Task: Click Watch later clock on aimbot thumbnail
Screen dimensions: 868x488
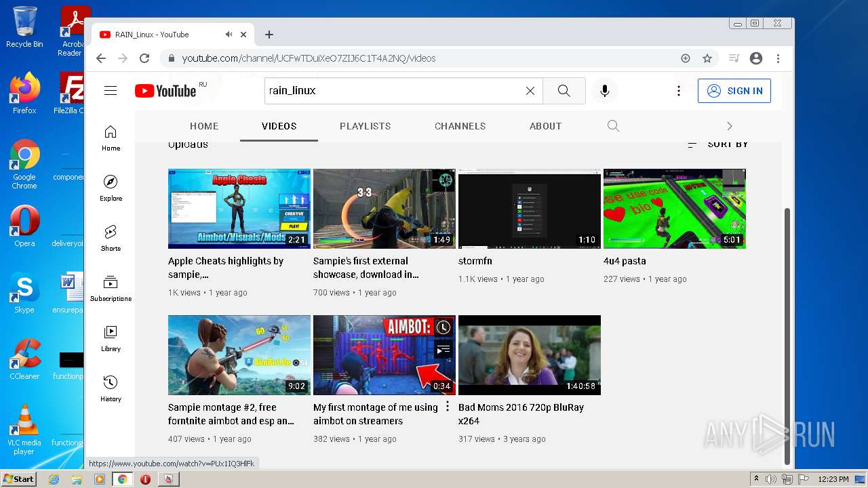Action: coord(443,328)
